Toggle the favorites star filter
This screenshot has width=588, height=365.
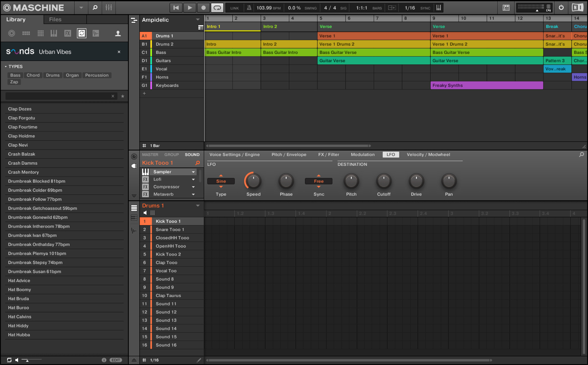pos(122,96)
